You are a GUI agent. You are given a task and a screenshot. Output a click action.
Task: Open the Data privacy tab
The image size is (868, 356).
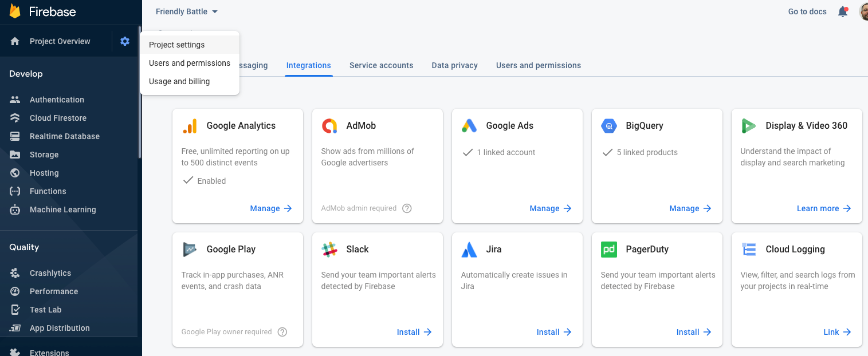[x=454, y=65]
